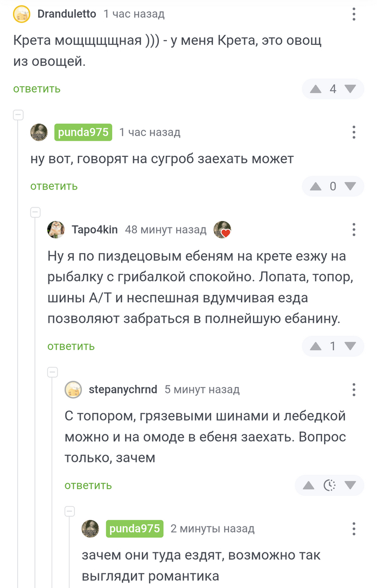
Task: Open punda975's user profile
Action: [x=82, y=132]
